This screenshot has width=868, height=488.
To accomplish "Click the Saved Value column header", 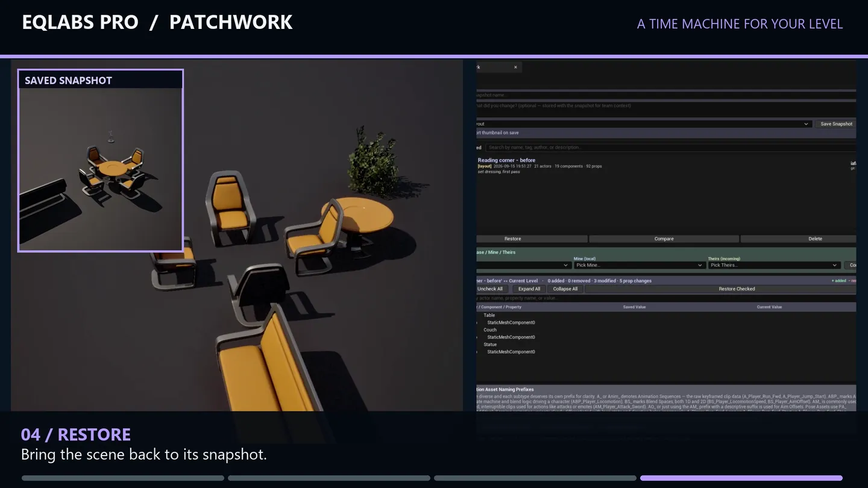I will click(x=634, y=307).
